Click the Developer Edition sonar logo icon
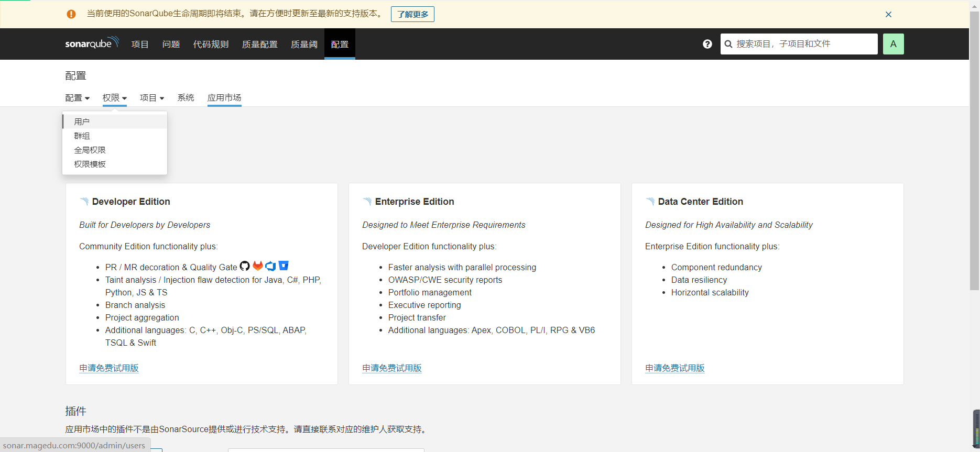 (84, 202)
